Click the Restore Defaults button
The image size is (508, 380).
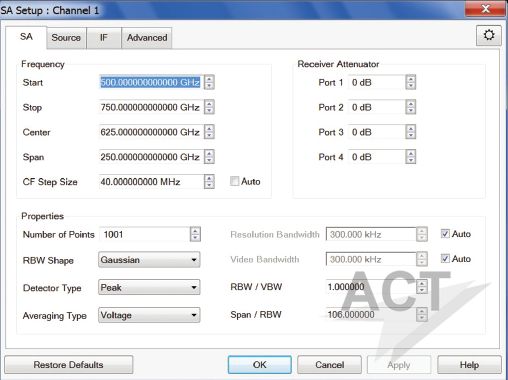68,365
